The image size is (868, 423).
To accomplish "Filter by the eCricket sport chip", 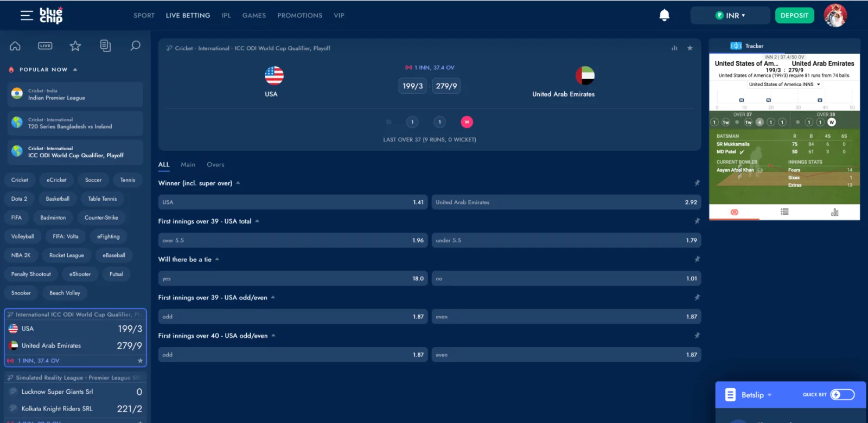I will click(x=56, y=180).
